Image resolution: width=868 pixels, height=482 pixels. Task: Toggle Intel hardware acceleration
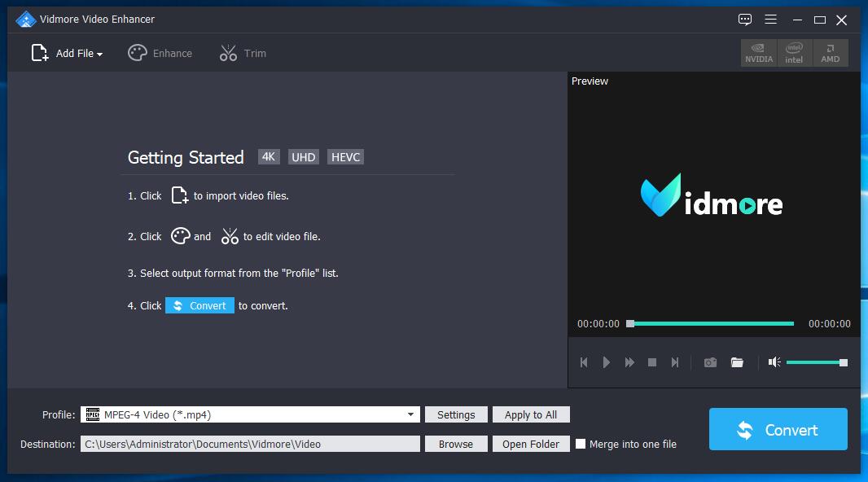click(795, 53)
